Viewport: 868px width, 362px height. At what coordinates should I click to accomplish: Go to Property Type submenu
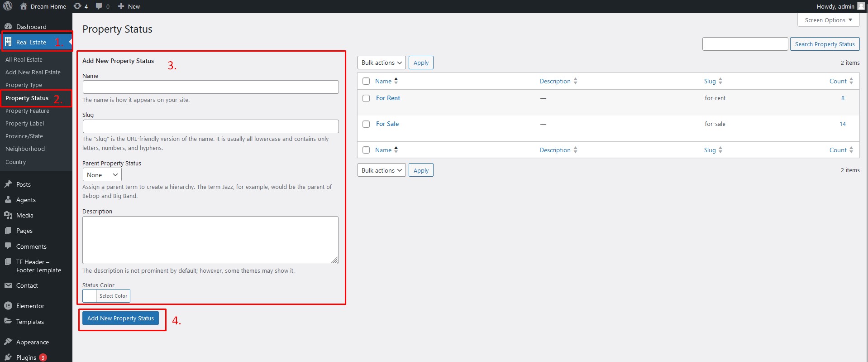tap(24, 85)
